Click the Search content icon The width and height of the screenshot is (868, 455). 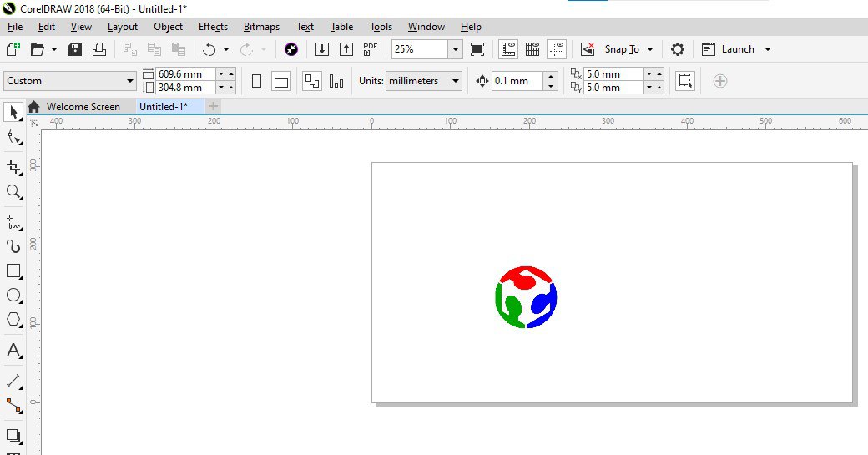click(291, 49)
